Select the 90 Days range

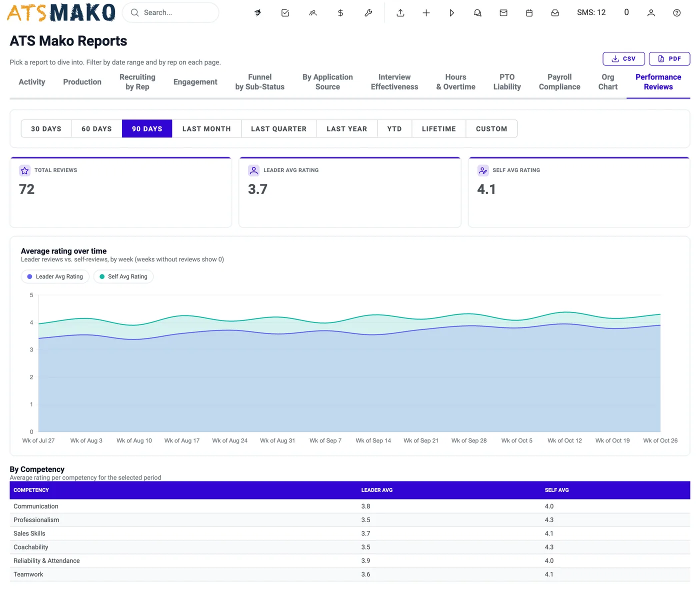click(147, 128)
